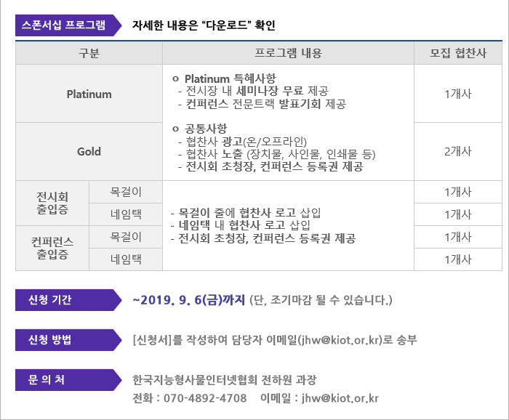The width and height of the screenshot is (509, 420).
Task: Click 1개사 cell for 컨퍼런스 네임택 row
Action: tap(458, 259)
